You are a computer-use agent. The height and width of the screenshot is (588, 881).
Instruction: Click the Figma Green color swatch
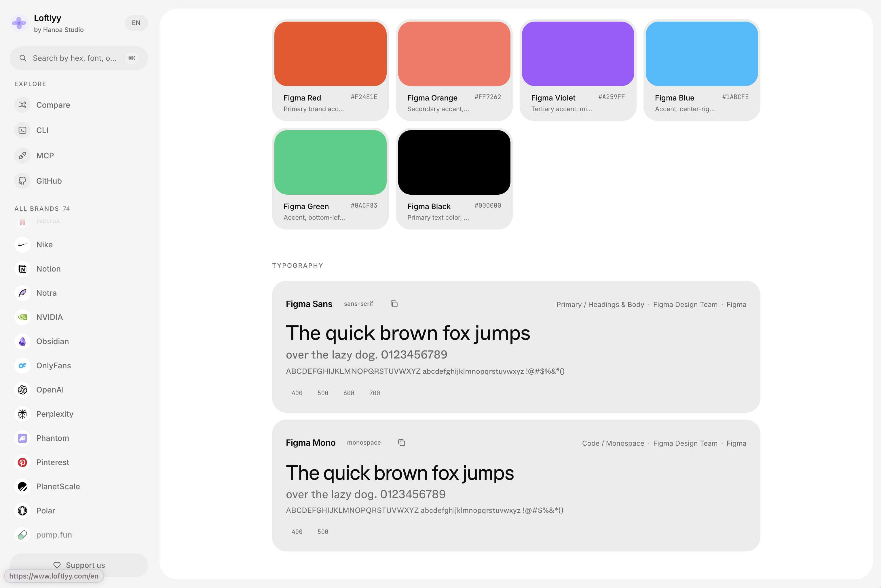coord(330,162)
